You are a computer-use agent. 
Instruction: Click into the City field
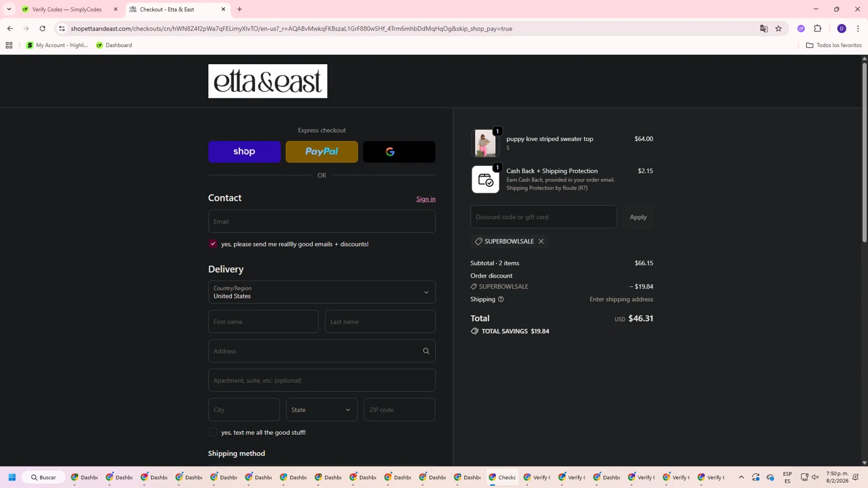point(244,409)
